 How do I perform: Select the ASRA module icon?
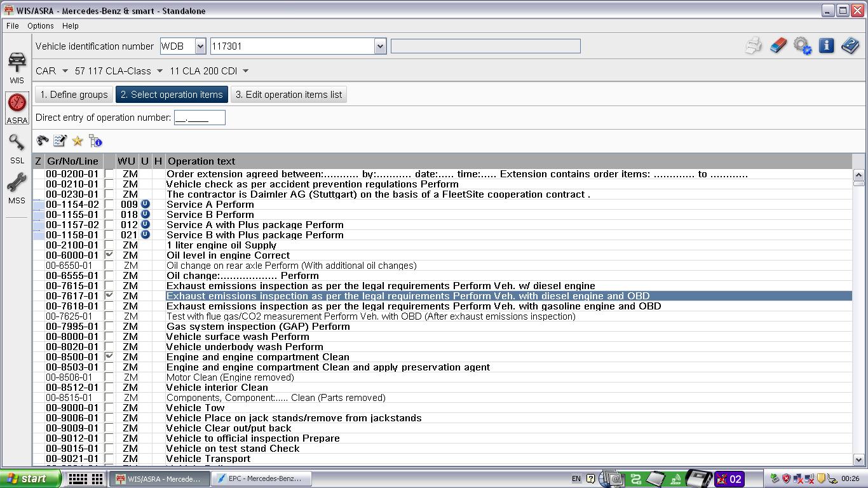17,108
